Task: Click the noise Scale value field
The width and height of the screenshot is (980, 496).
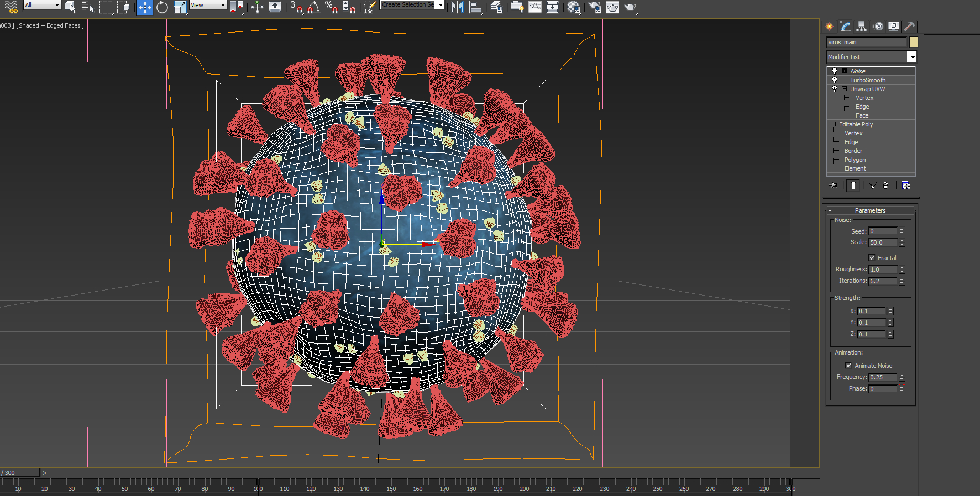Action: 883,242
